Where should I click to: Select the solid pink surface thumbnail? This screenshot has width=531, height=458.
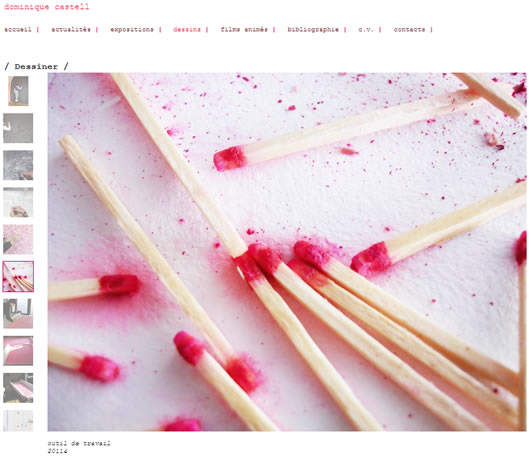click(x=18, y=351)
